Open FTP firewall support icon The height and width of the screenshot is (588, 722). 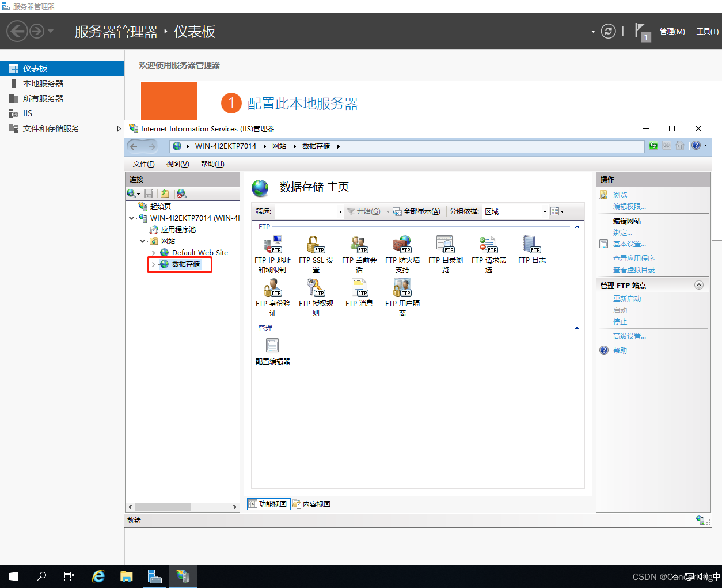(x=402, y=244)
